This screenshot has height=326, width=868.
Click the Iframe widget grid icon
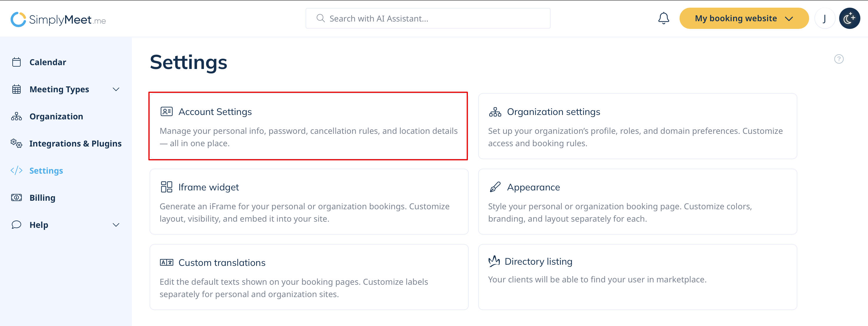pyautogui.click(x=166, y=187)
